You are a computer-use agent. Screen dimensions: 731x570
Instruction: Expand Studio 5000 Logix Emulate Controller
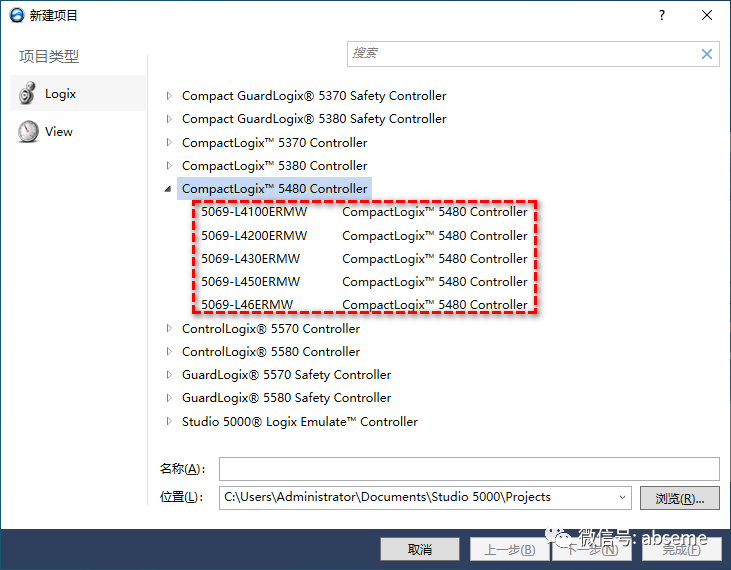tap(169, 421)
